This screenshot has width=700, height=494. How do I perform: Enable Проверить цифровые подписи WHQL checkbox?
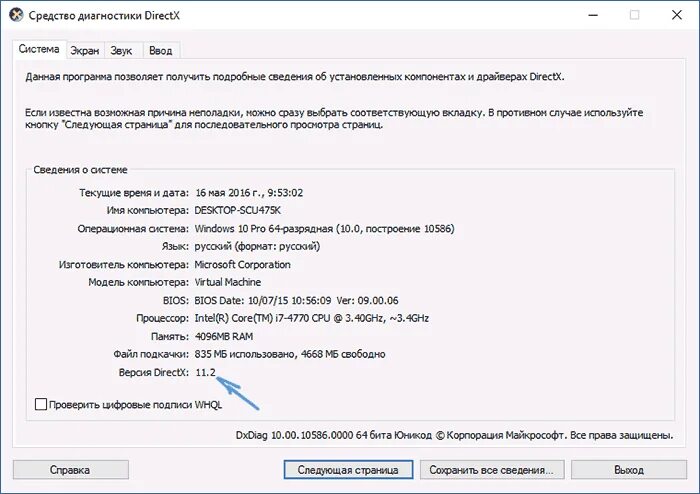coord(41,404)
